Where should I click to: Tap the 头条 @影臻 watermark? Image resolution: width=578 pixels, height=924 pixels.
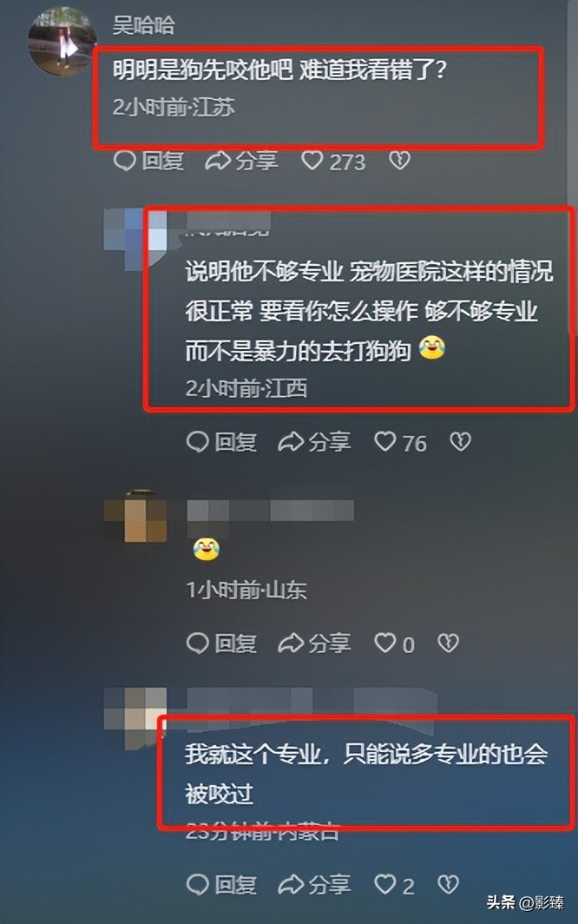[525, 902]
